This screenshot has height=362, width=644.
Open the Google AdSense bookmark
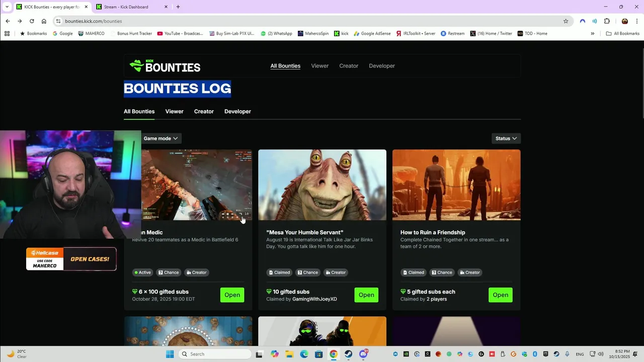click(372, 34)
